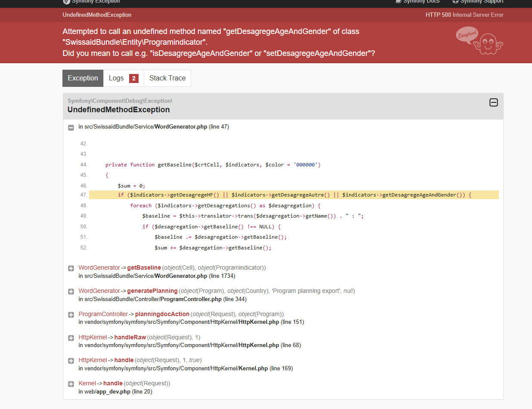Screen dimensions: 532x409
Task: Click the Exception ghost illustration
Action: 479,41
